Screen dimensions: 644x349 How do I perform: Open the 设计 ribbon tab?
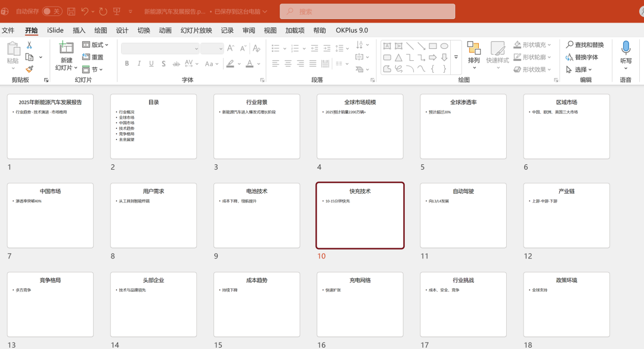pyautogui.click(x=122, y=30)
